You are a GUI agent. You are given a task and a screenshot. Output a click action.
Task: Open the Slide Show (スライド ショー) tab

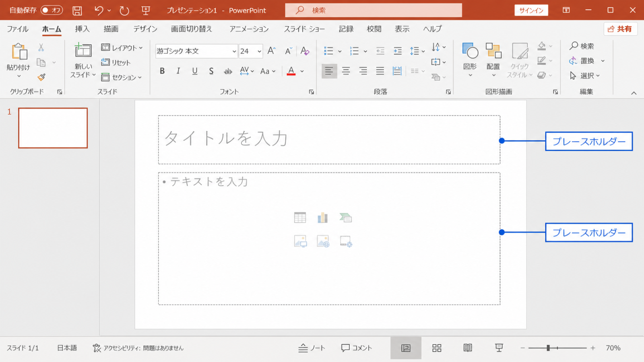pos(304,29)
